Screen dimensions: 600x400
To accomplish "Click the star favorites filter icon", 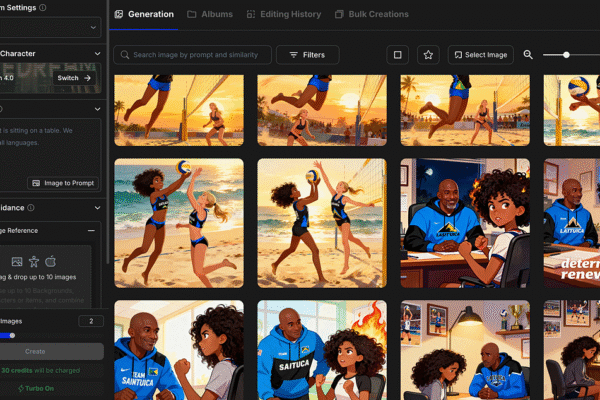I will pos(428,55).
